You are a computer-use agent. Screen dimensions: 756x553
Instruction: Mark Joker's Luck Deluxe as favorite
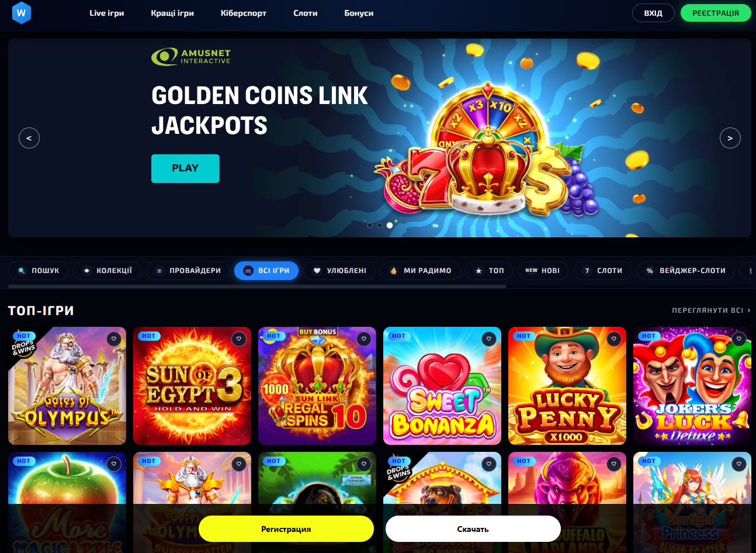coord(739,338)
